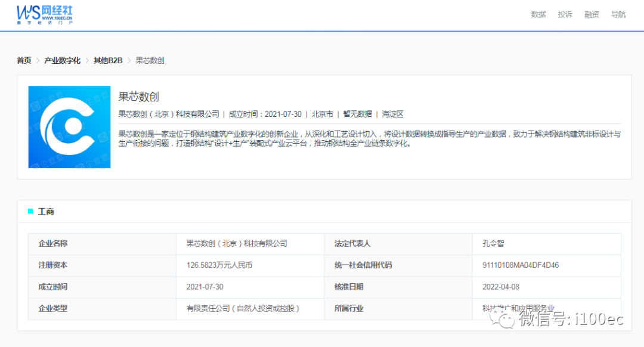Click the cyan square icon beside 工商
The width and height of the screenshot is (644, 347).
point(30,211)
